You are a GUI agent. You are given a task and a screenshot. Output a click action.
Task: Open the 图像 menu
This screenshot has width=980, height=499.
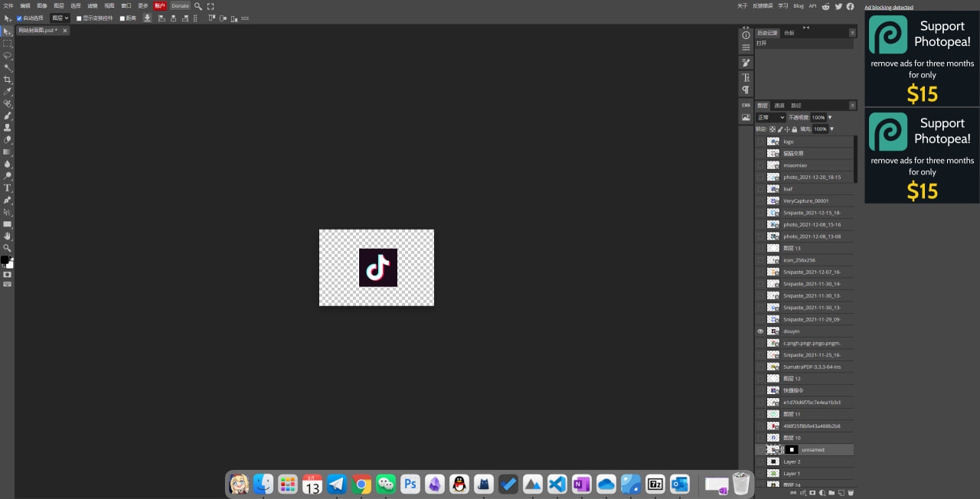pyautogui.click(x=42, y=5)
